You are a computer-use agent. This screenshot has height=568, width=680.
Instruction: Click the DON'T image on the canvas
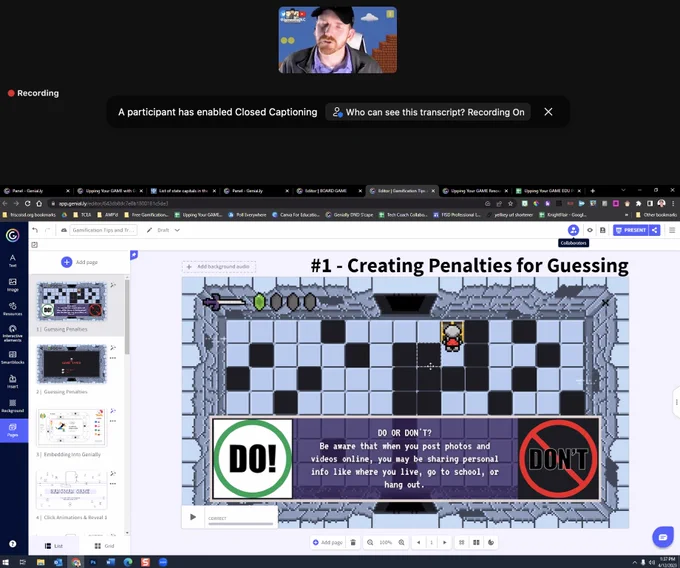point(558,459)
